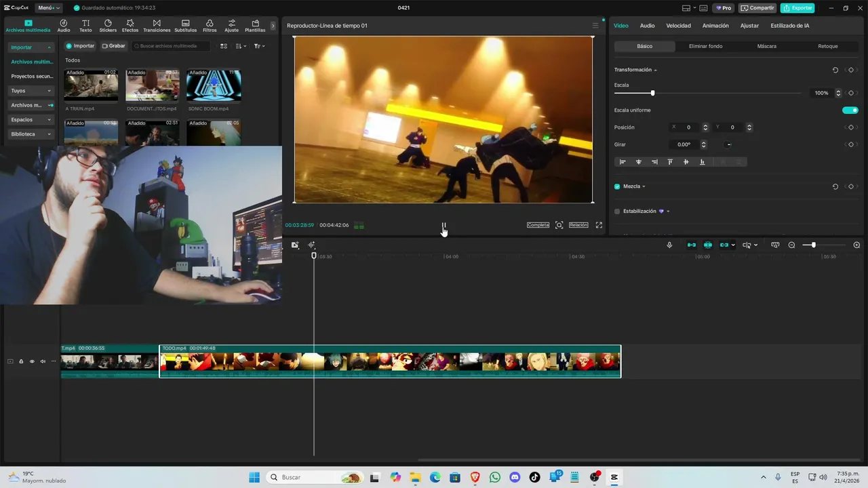Enable the Estabilización checkbox

(617, 211)
